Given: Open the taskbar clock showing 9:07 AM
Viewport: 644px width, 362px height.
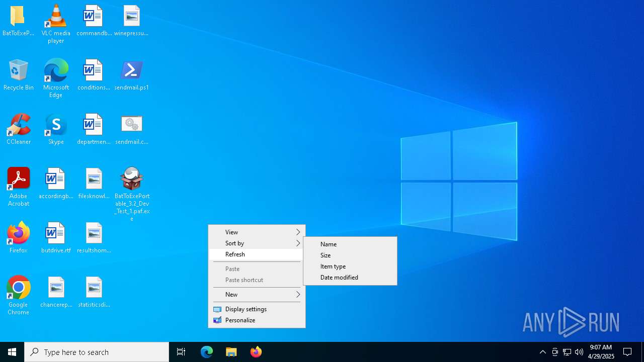Looking at the screenshot, I should 601,352.
